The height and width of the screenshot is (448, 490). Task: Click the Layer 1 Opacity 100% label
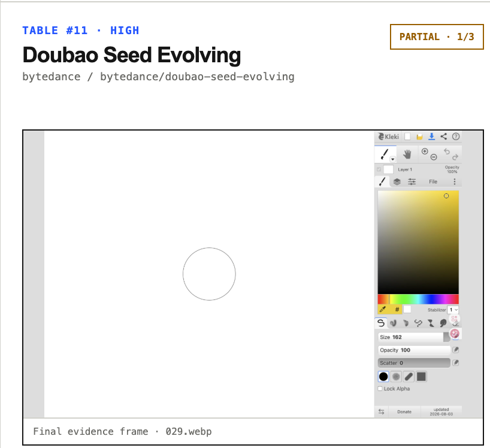click(452, 169)
